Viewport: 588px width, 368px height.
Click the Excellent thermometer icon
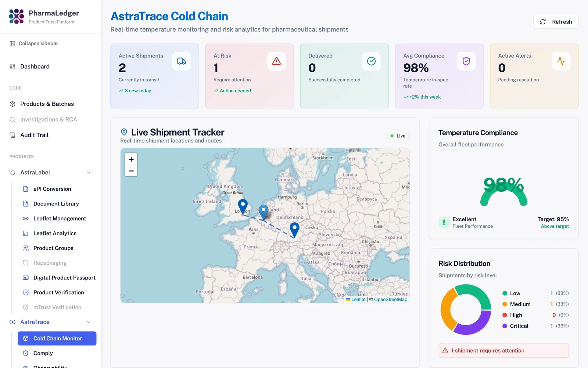tap(444, 222)
